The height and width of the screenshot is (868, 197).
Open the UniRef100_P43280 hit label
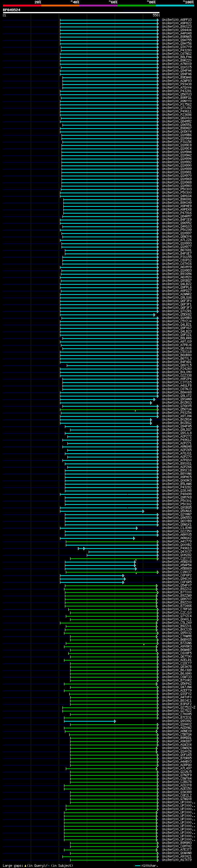tap(176, 50)
